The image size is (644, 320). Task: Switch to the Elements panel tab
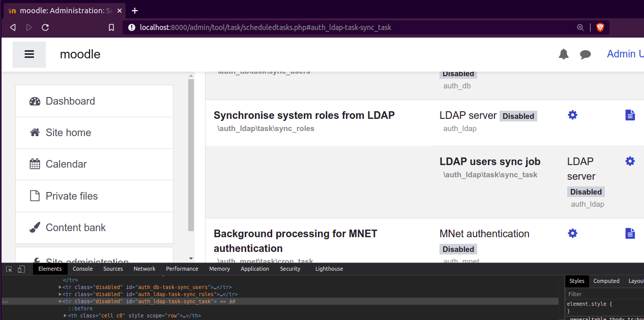click(50, 269)
